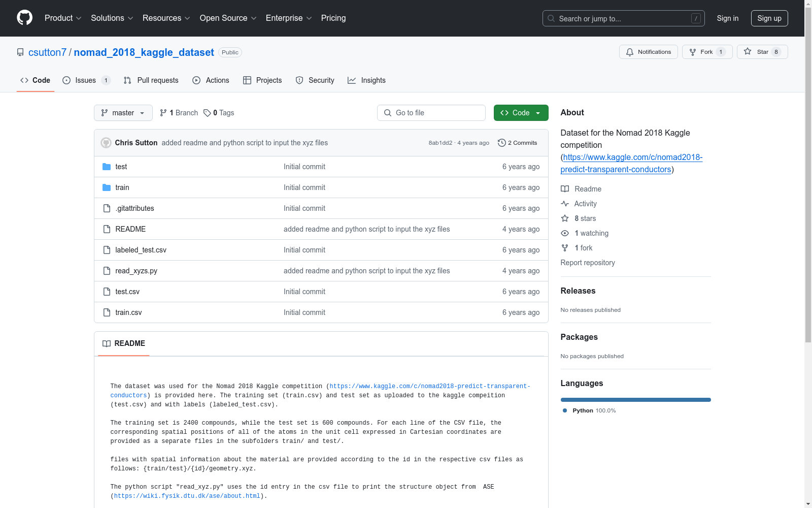
Task: Expand the Resources menu
Action: click(x=166, y=18)
